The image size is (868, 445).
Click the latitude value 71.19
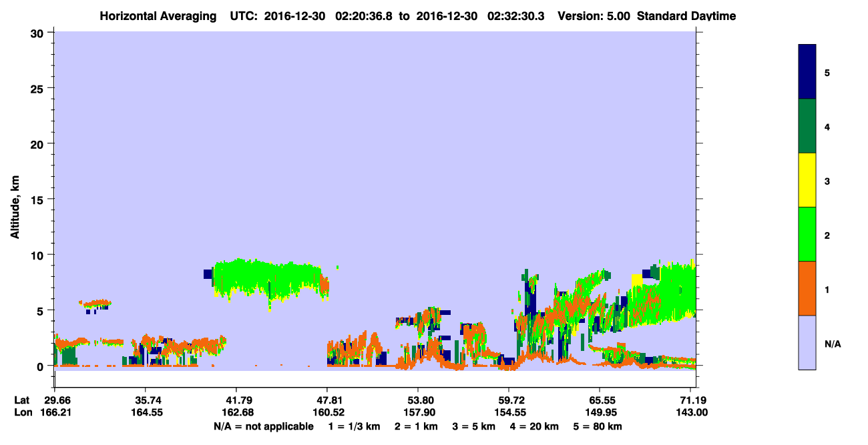pos(694,400)
